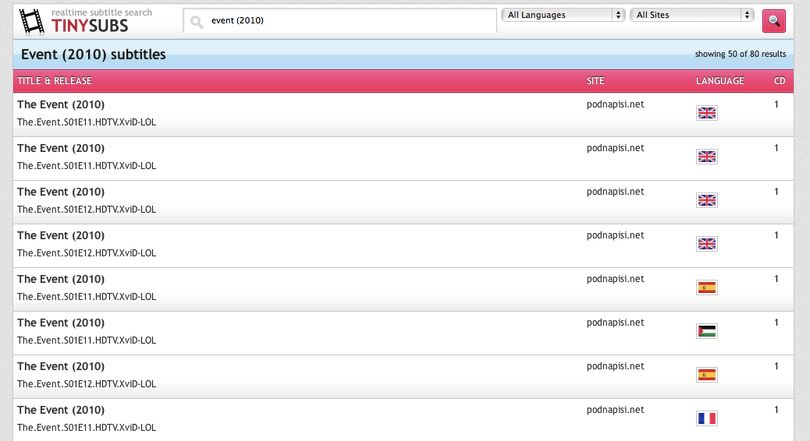The width and height of the screenshot is (810, 441).
Task: Click the LANGUAGE column header
Action: pos(720,81)
